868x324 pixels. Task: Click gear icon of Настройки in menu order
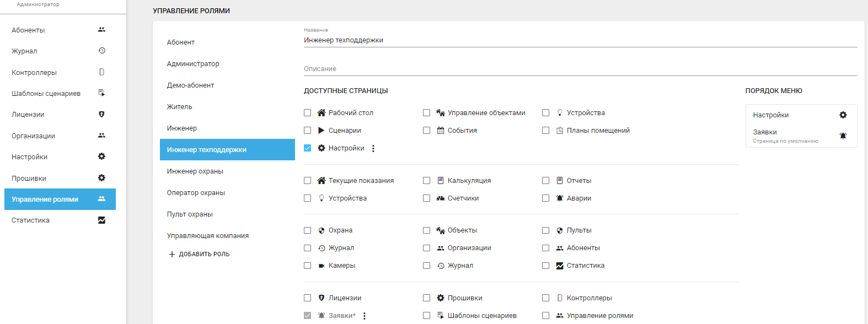(843, 115)
